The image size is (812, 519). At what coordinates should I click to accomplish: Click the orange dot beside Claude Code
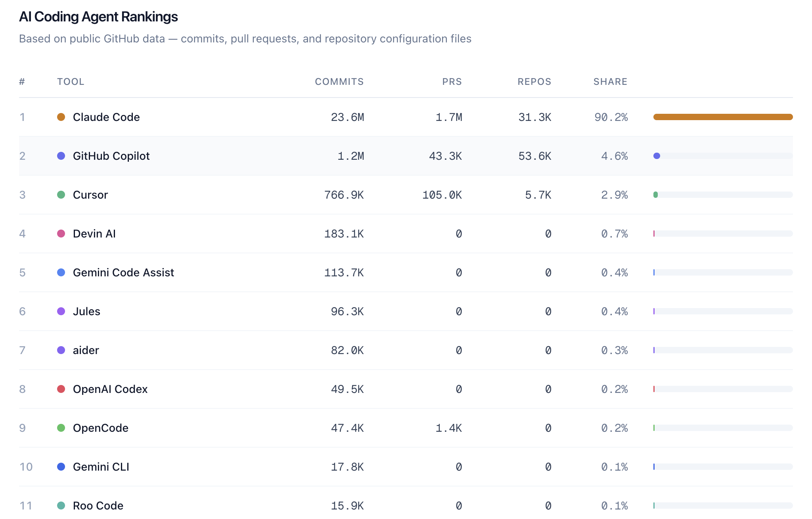[x=61, y=117]
